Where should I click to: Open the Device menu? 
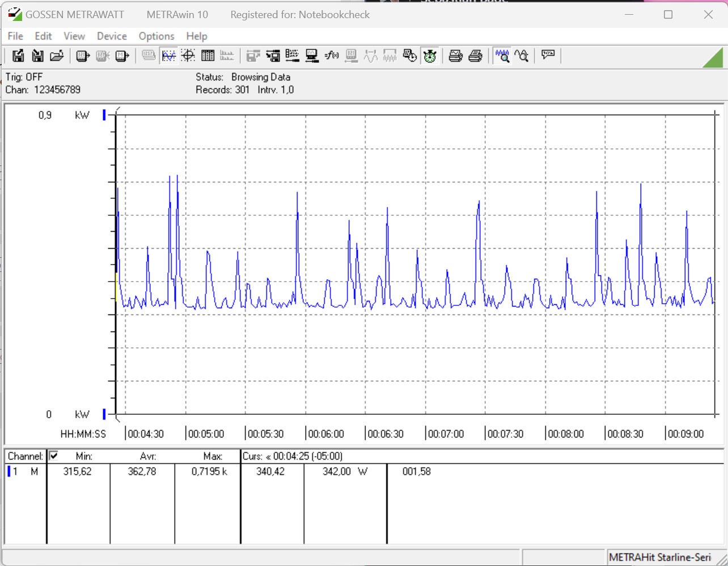(112, 36)
